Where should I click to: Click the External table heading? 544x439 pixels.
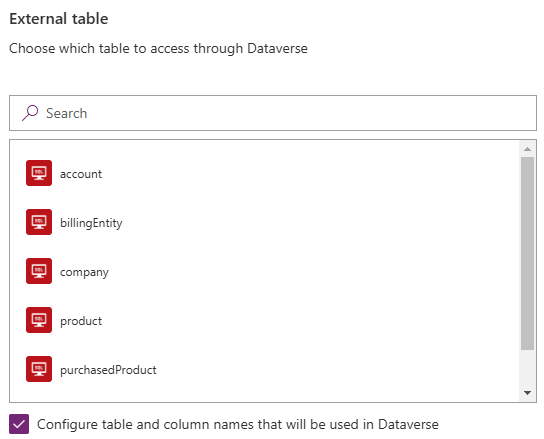[x=59, y=18]
